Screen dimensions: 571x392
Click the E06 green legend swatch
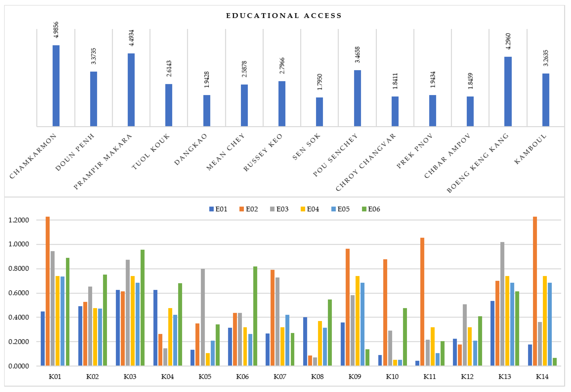364,209
